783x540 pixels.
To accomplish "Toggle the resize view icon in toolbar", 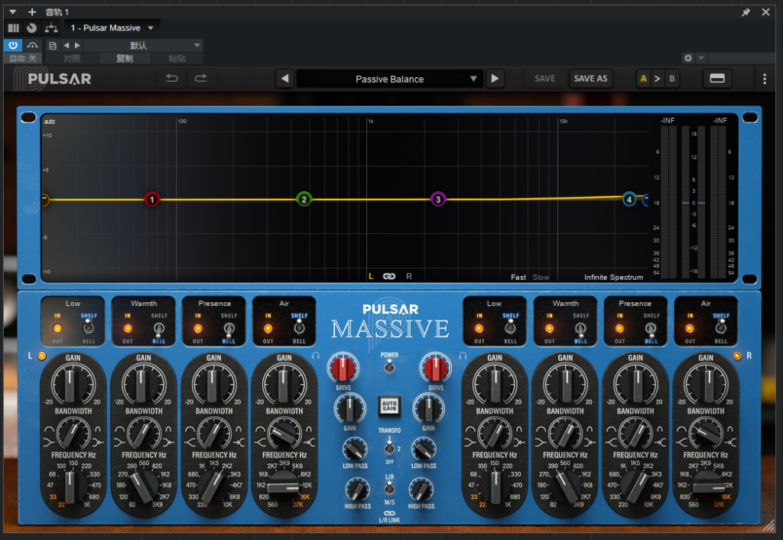I will 717,79.
